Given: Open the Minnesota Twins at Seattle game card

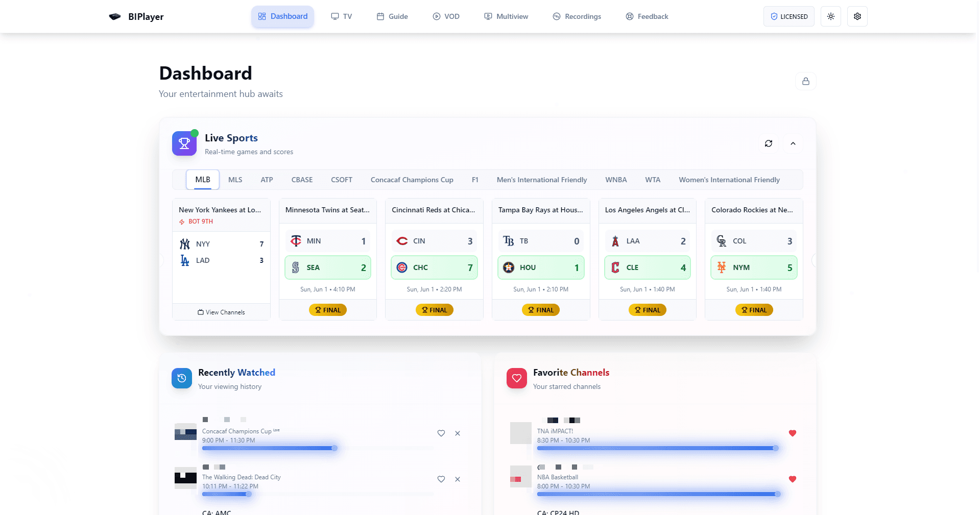Looking at the screenshot, I should pyautogui.click(x=327, y=210).
